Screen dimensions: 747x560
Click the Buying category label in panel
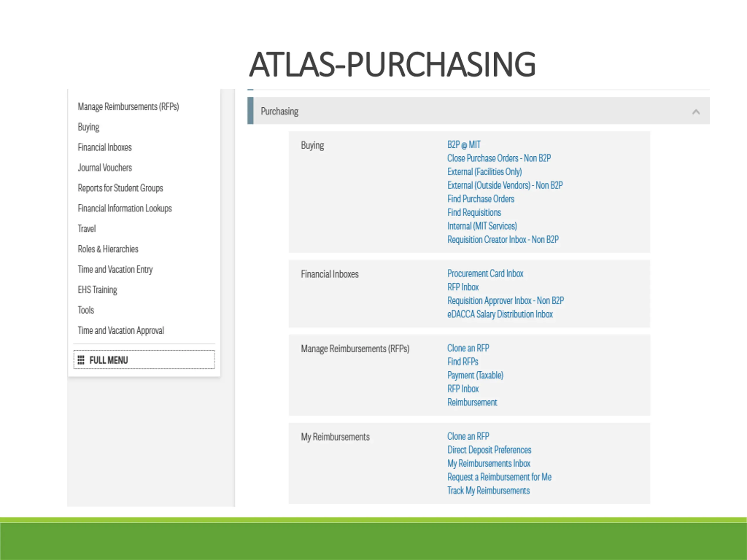(x=313, y=146)
